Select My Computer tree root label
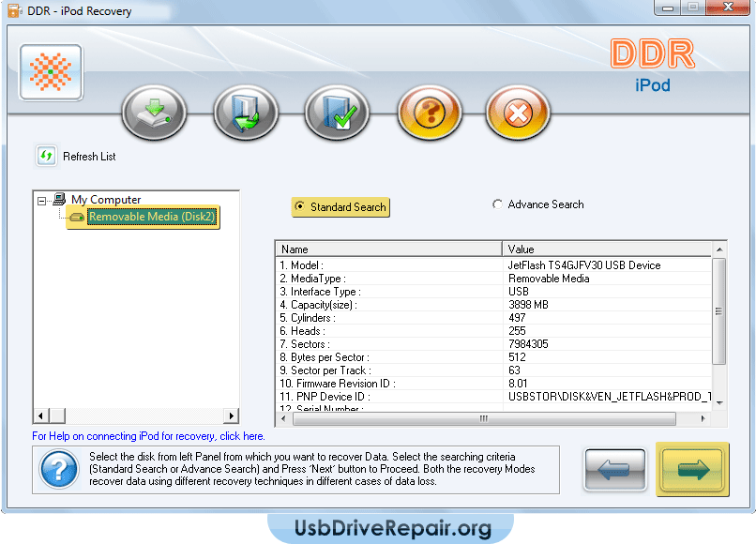This screenshot has width=756, height=544. [x=106, y=200]
